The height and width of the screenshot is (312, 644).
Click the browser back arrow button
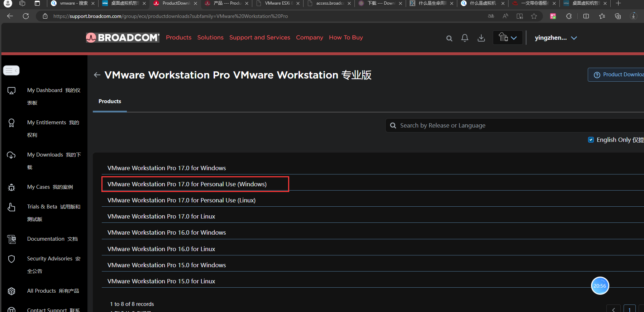[x=10, y=16]
